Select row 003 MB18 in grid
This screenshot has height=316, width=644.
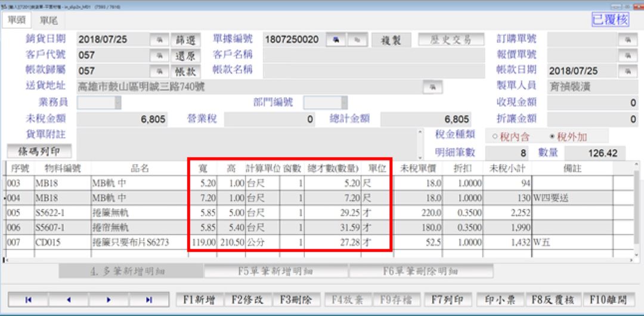318,183
